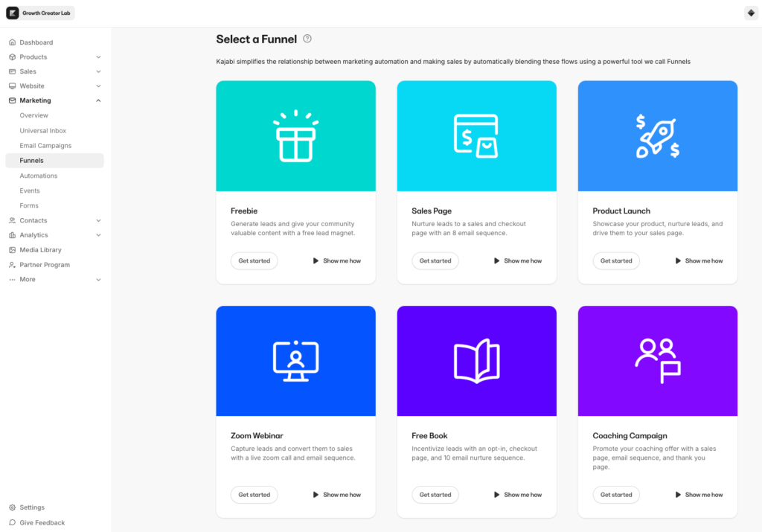The image size is (762, 532).
Task: Click the Dashboard home icon in sidebar
Action: click(12, 42)
